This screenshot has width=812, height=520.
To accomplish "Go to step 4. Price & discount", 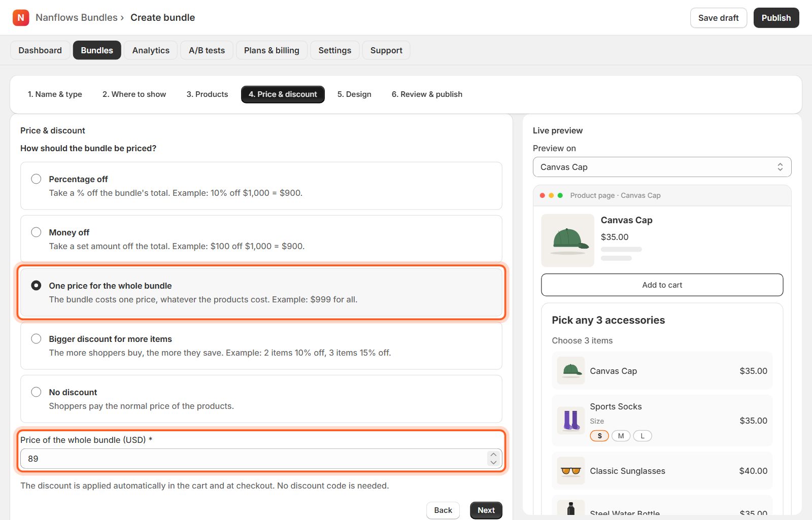I will (x=283, y=94).
